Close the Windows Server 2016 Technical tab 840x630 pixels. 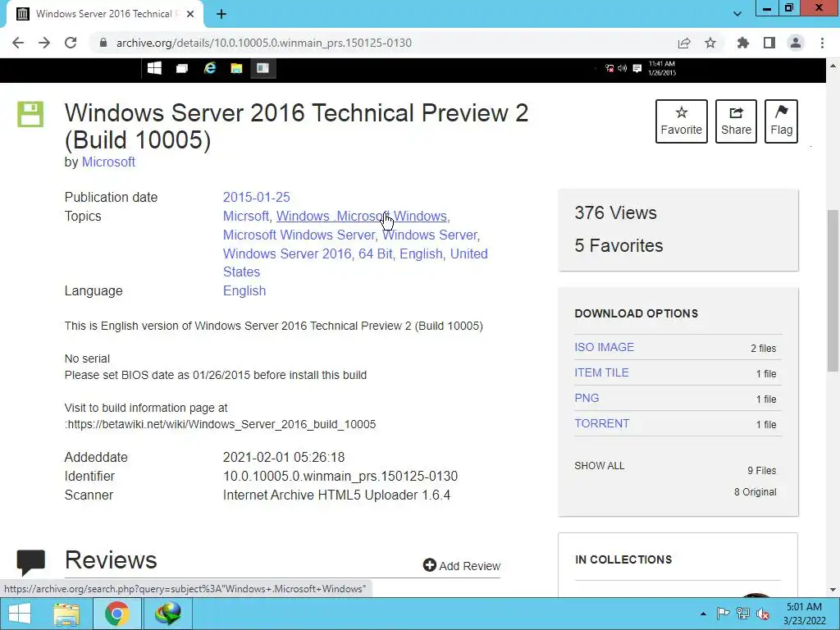[190, 14]
